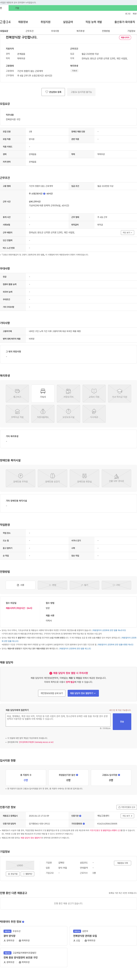
Task: Click the info icon beside 인증기관
Action: click(x=80, y=816)
